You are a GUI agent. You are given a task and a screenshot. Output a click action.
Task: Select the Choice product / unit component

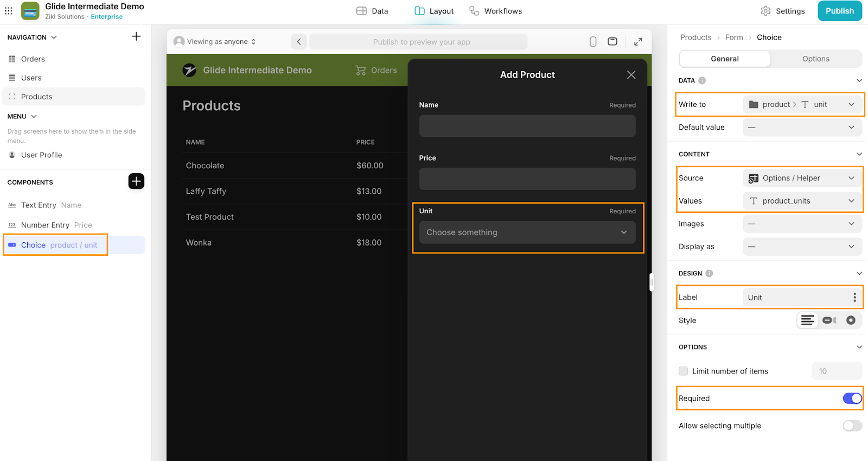tap(74, 245)
